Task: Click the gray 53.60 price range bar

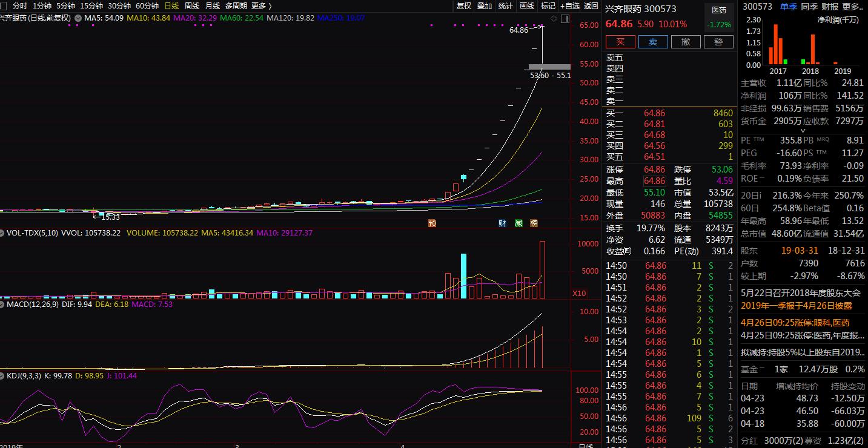Action: pyautogui.click(x=549, y=67)
